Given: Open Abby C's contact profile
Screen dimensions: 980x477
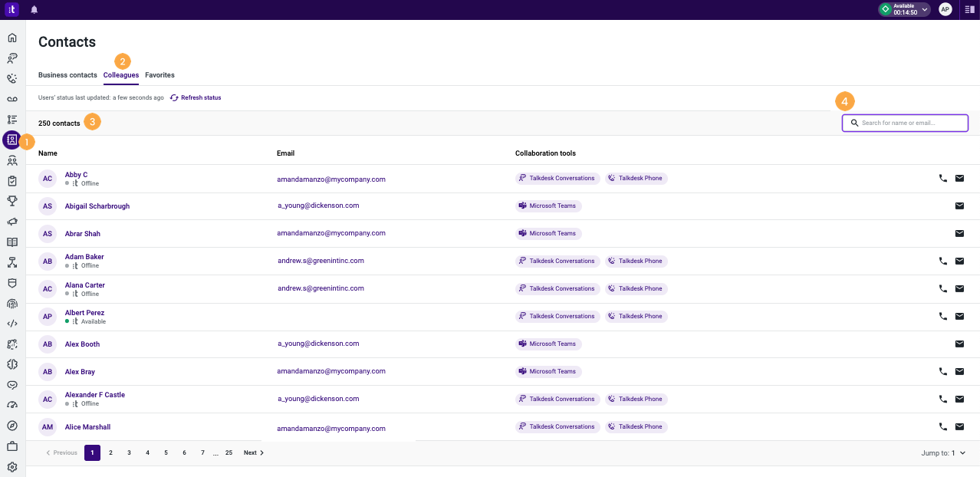Looking at the screenshot, I should tap(77, 174).
